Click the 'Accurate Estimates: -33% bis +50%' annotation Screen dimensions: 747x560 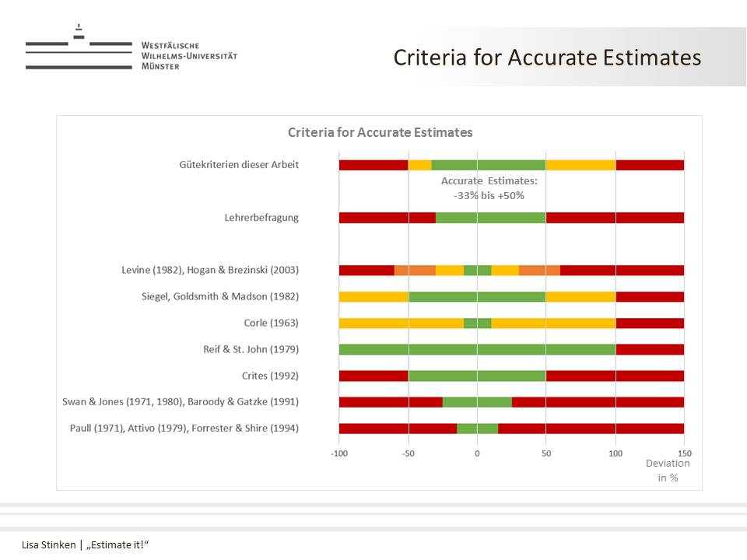(489, 187)
